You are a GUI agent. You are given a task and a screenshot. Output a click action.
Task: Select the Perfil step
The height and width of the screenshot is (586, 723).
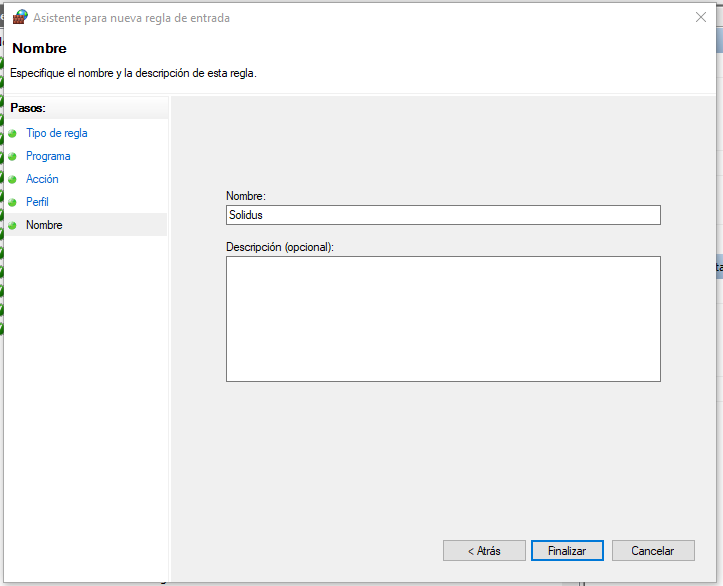[37, 202]
